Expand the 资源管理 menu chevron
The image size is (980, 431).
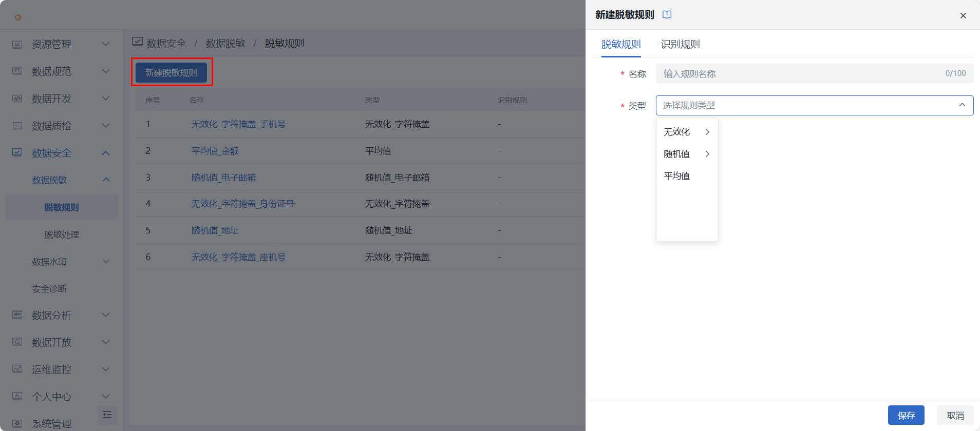106,44
